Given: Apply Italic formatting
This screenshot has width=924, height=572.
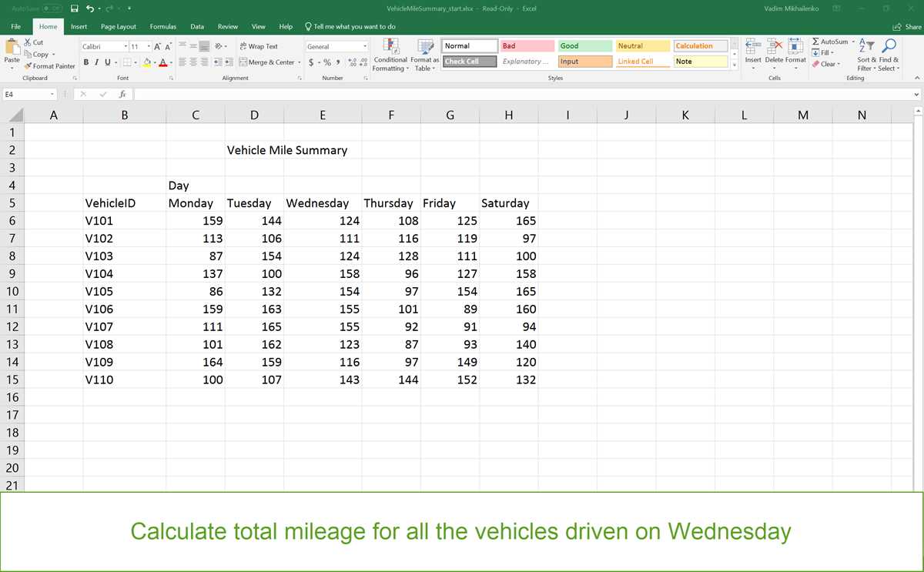Looking at the screenshot, I should (x=96, y=62).
